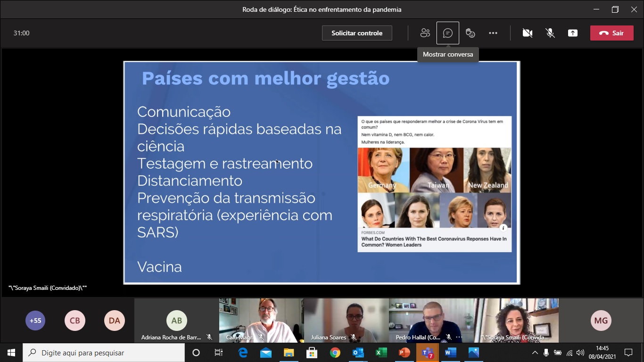This screenshot has height=362, width=644.
Task: Toggle the camera on
Action: tap(527, 33)
